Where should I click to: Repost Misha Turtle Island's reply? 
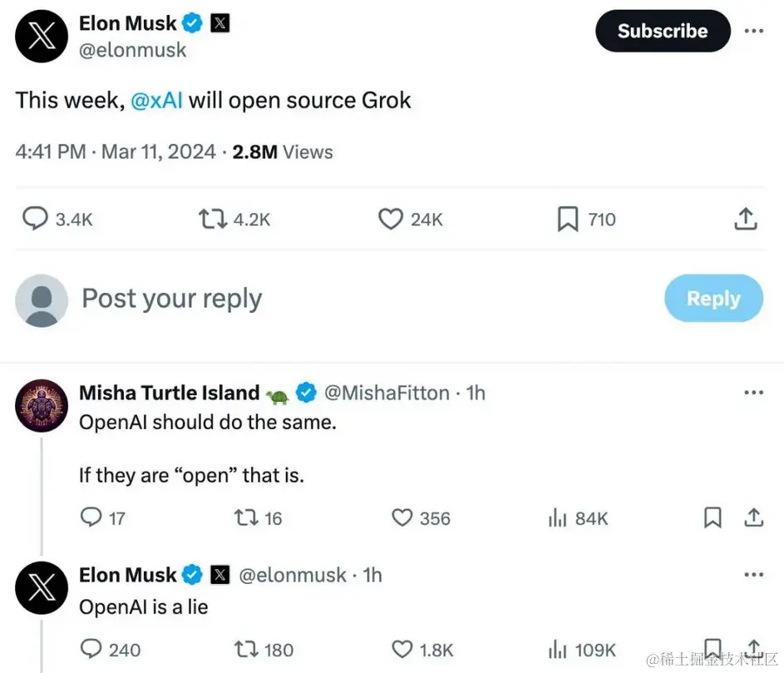(247, 517)
